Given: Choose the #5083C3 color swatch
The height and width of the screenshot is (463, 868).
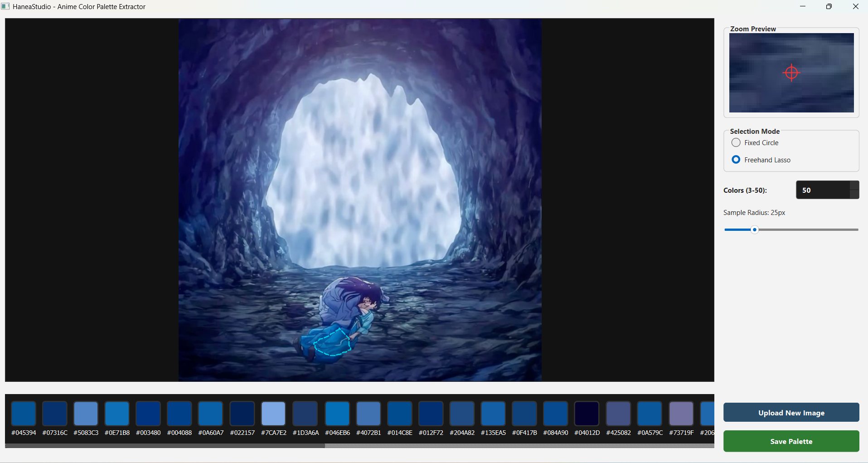Looking at the screenshot, I should (86, 413).
